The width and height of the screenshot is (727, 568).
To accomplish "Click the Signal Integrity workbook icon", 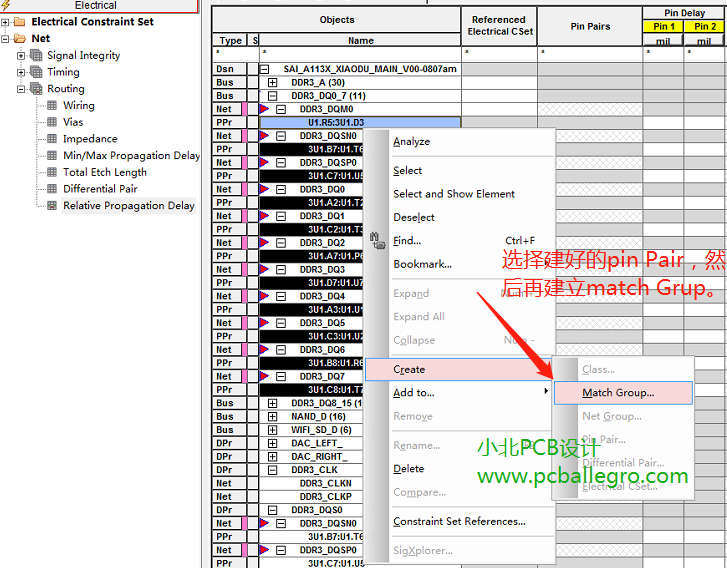I will [x=37, y=56].
